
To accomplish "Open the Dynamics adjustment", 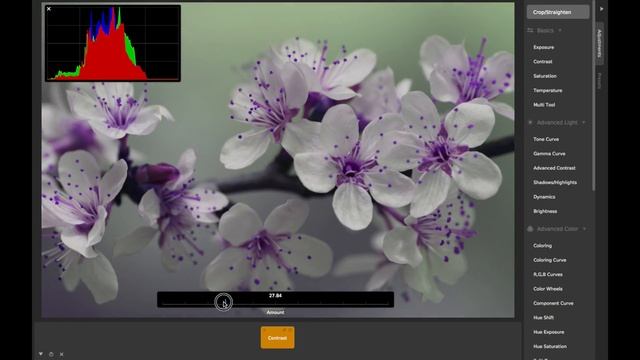I will coord(544,197).
